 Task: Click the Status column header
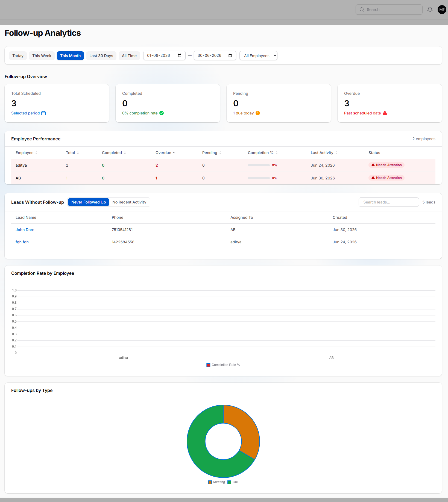[x=374, y=153]
